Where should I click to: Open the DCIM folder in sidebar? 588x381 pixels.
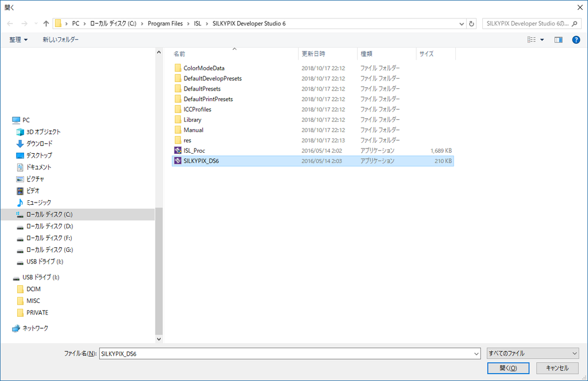point(33,289)
